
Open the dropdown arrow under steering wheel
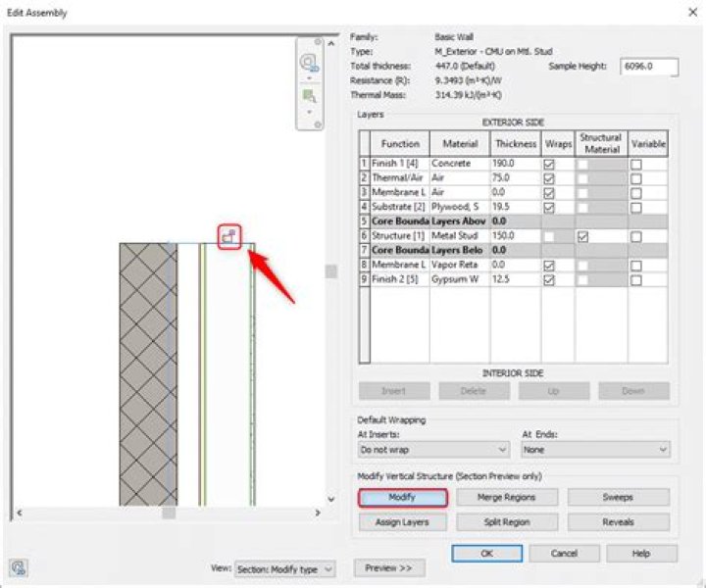click(309, 78)
